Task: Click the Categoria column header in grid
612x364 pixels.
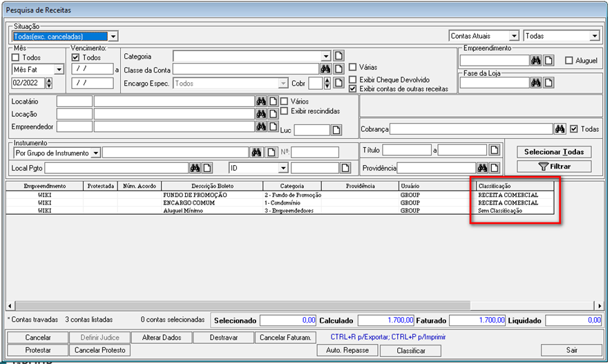Action: point(292,186)
